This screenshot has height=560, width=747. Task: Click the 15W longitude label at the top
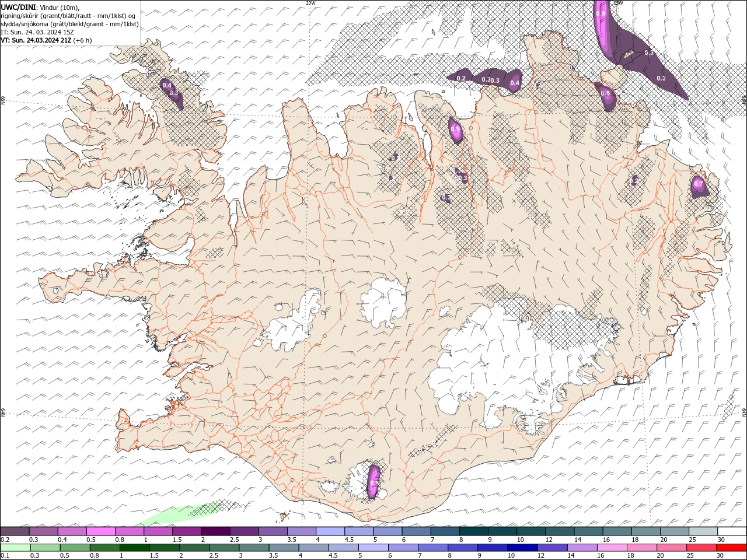pos(618,3)
